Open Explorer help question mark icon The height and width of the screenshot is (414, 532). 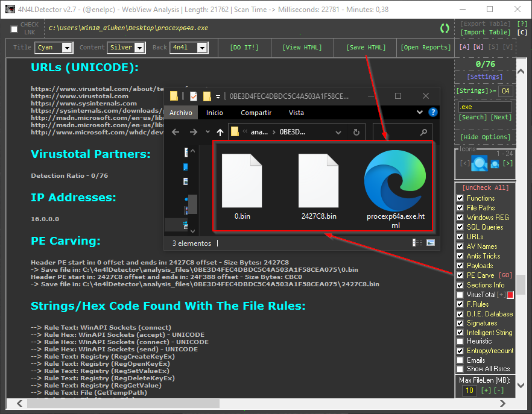pos(433,112)
